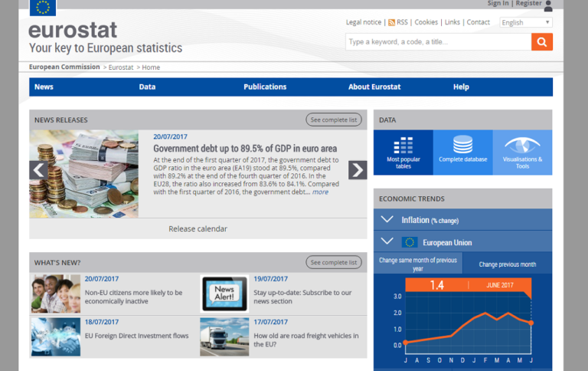This screenshot has height=371, width=588.
Task: Click the June 2017 data point on chart
Action: click(531, 323)
